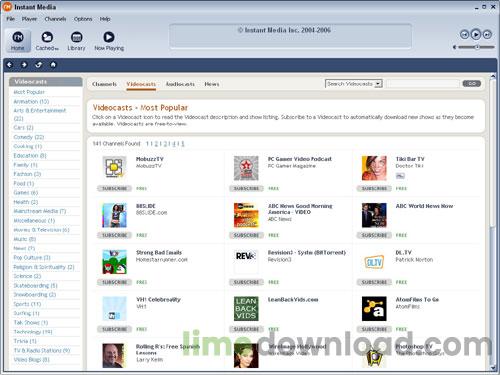This screenshot has height=375, width=500.
Task: Open the PC Gamer Video Podcast icon
Action: 246,168
